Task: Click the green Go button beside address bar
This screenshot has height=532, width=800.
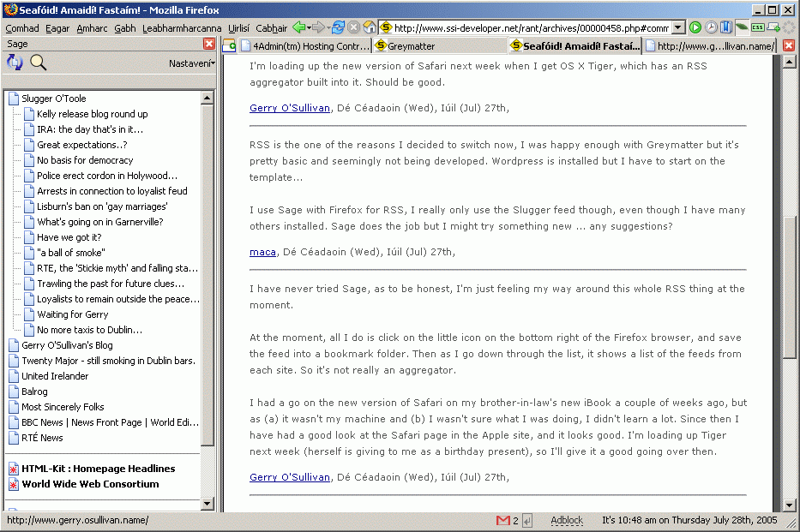Action: click(695, 27)
